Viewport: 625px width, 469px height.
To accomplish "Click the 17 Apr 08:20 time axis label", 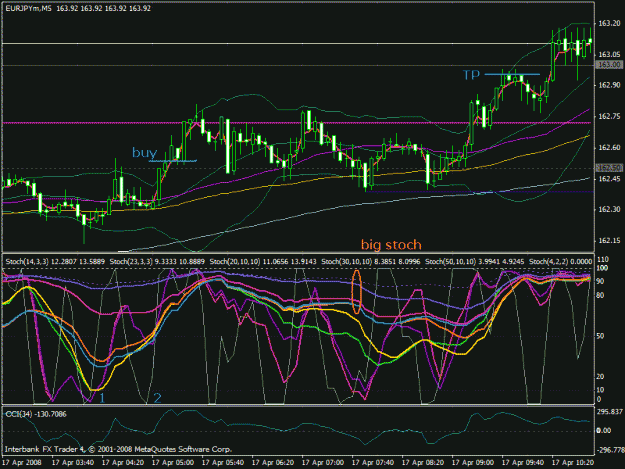I will (x=423, y=463).
